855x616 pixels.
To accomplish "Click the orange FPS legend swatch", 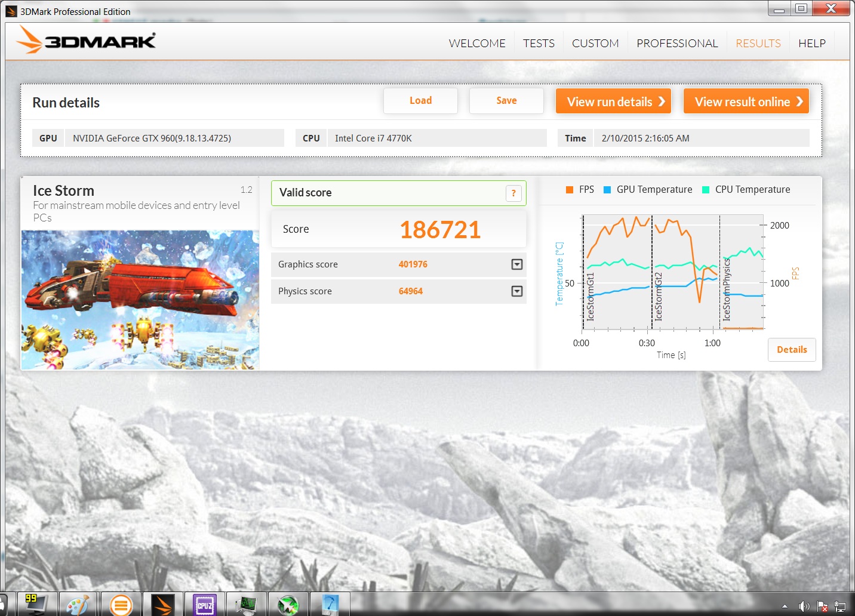I will click(x=570, y=190).
